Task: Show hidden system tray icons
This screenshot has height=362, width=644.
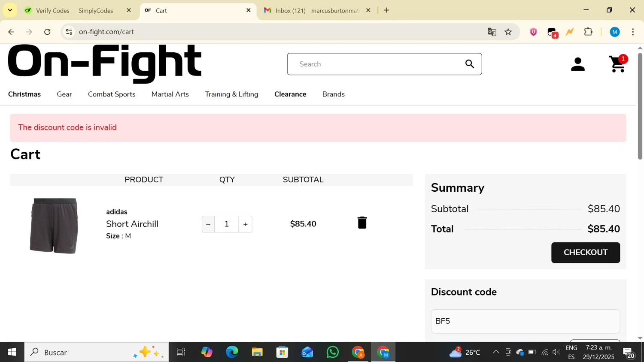Action: [496, 352]
